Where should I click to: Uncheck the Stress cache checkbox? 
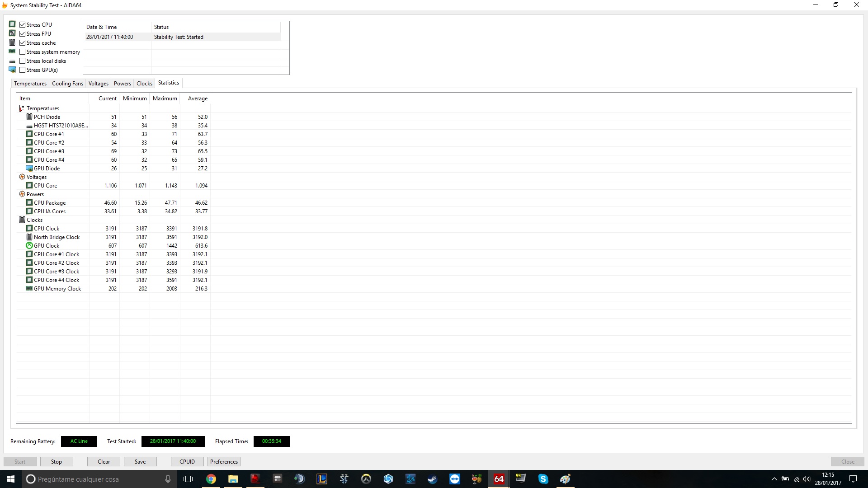(x=22, y=42)
